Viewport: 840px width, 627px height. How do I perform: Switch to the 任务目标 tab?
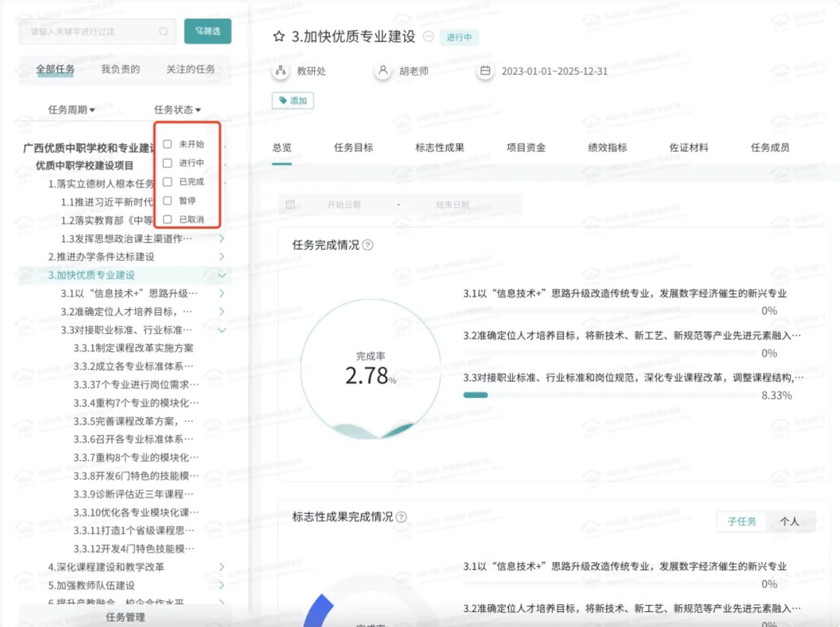pyautogui.click(x=353, y=147)
